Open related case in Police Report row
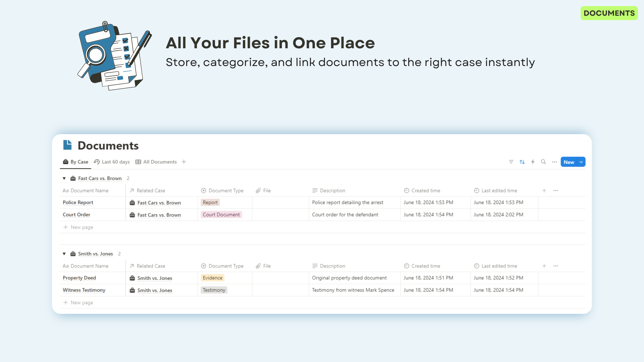644x362 pixels. pos(155,203)
